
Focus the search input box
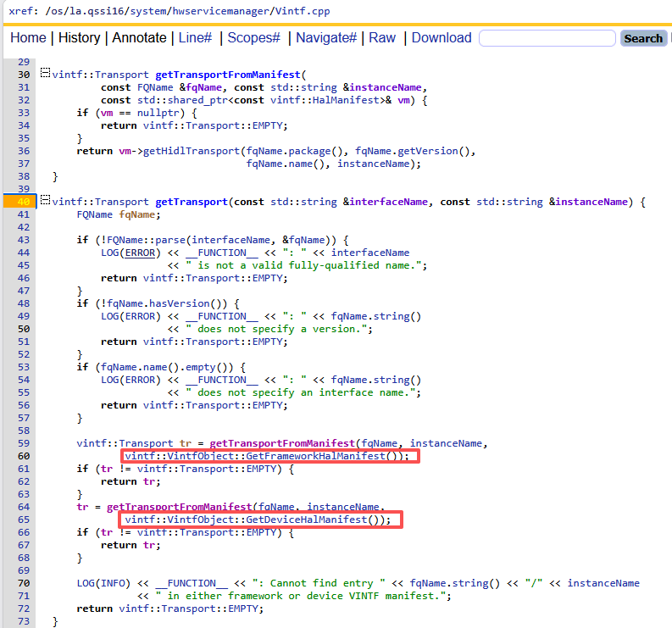[547, 38]
